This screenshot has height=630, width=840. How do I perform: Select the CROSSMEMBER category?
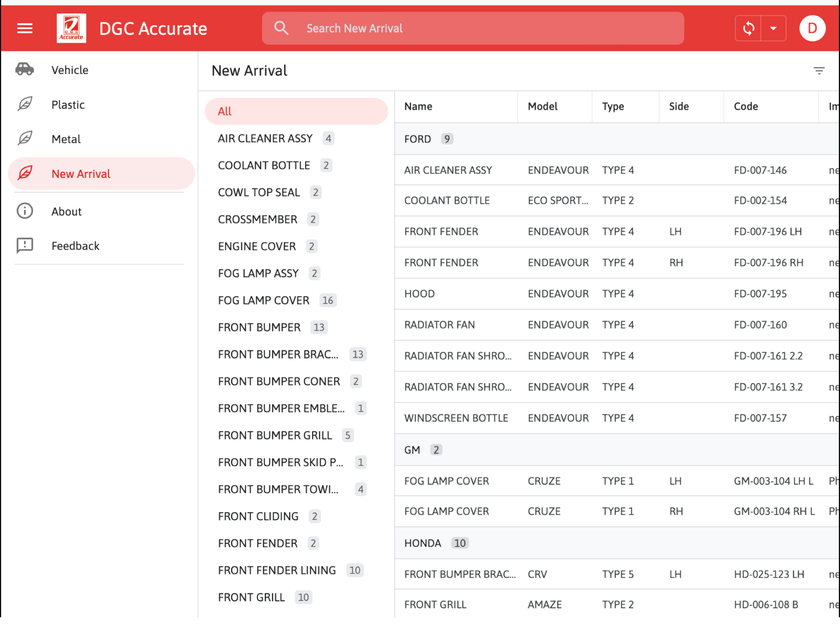point(296,219)
